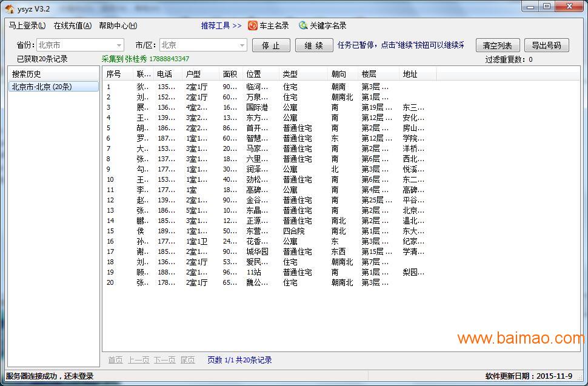The image size is (588, 386).
Task: Click the 类型 column header
Action: click(x=290, y=74)
